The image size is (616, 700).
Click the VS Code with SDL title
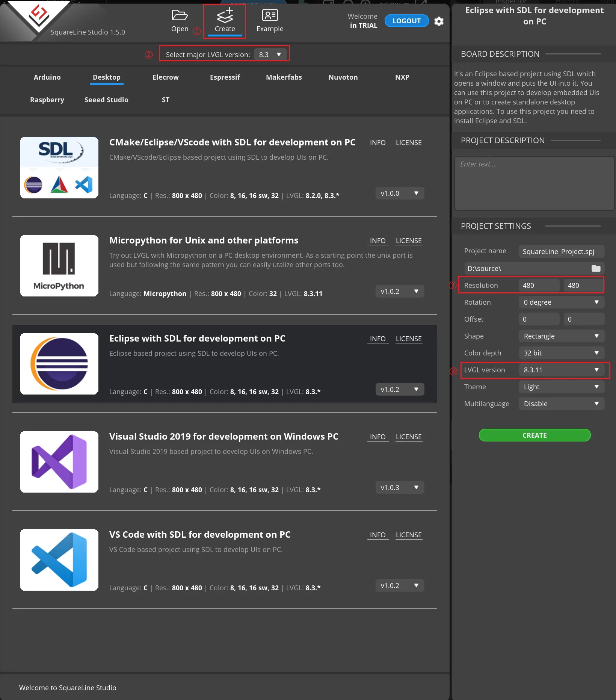200,535
